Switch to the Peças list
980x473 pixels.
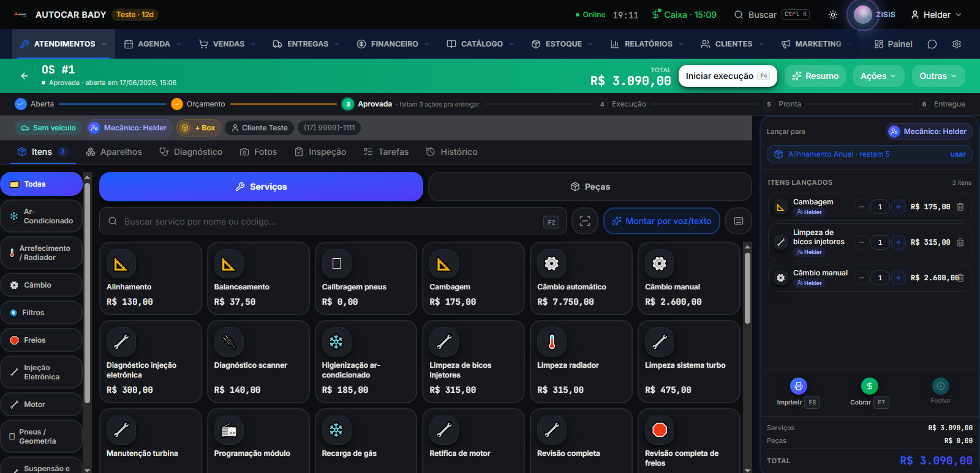click(x=590, y=187)
